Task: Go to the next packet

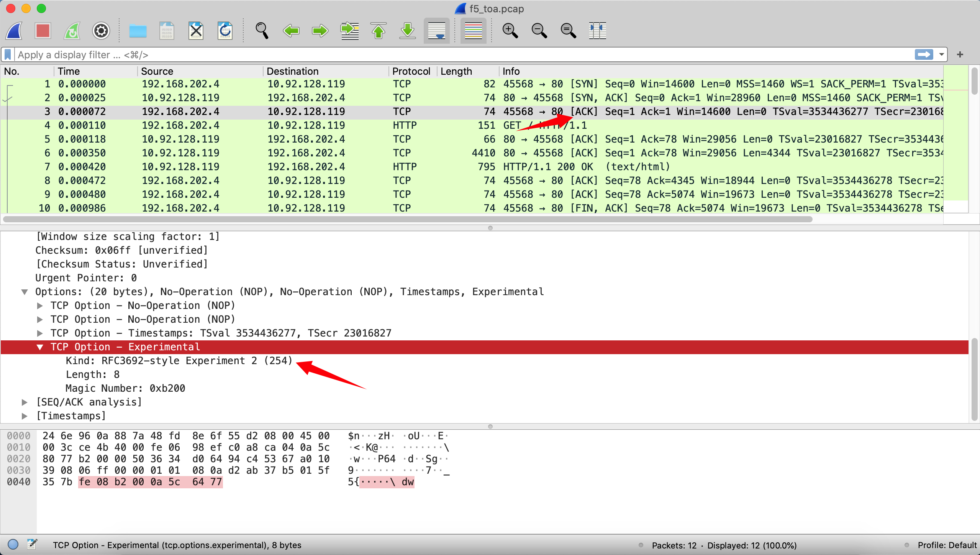Action: click(320, 31)
